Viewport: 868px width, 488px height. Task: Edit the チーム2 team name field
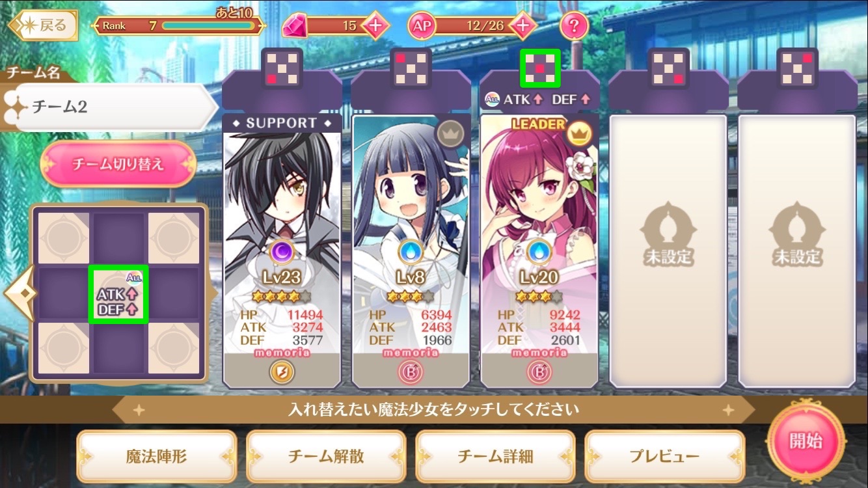111,107
